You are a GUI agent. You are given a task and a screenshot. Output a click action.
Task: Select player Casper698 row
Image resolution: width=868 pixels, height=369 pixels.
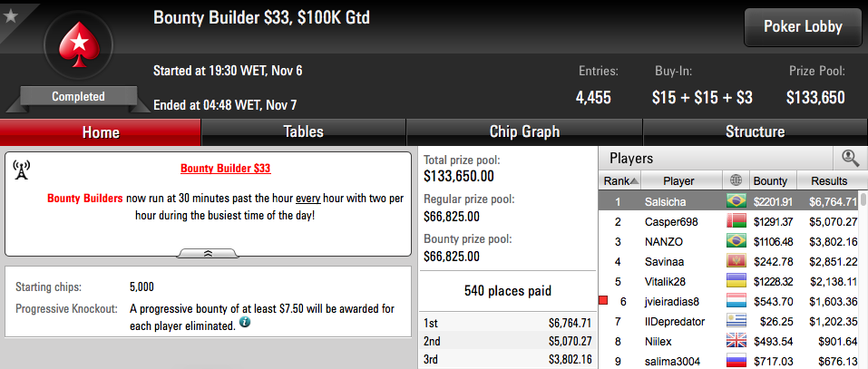coord(729,222)
